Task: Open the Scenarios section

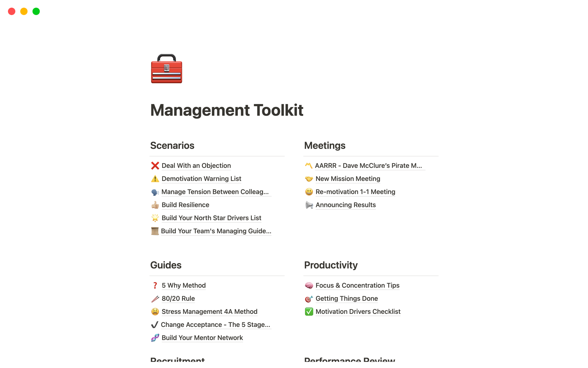Action: (172, 145)
